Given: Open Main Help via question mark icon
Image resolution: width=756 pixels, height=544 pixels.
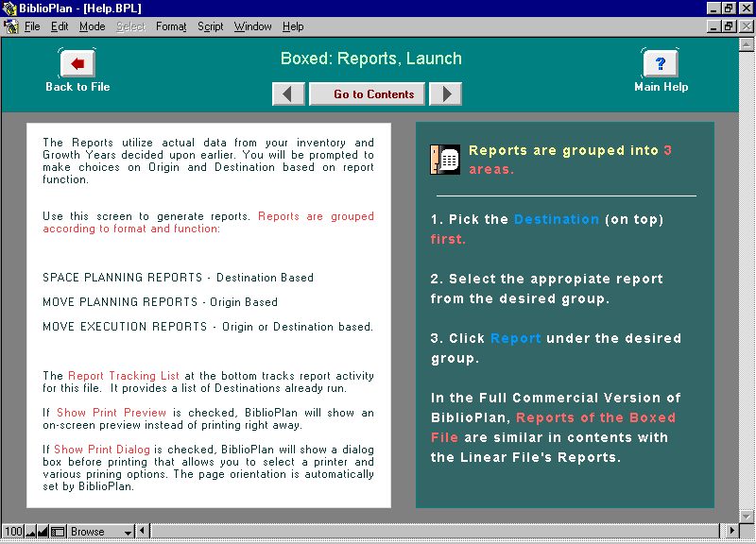Looking at the screenshot, I should click(x=661, y=63).
